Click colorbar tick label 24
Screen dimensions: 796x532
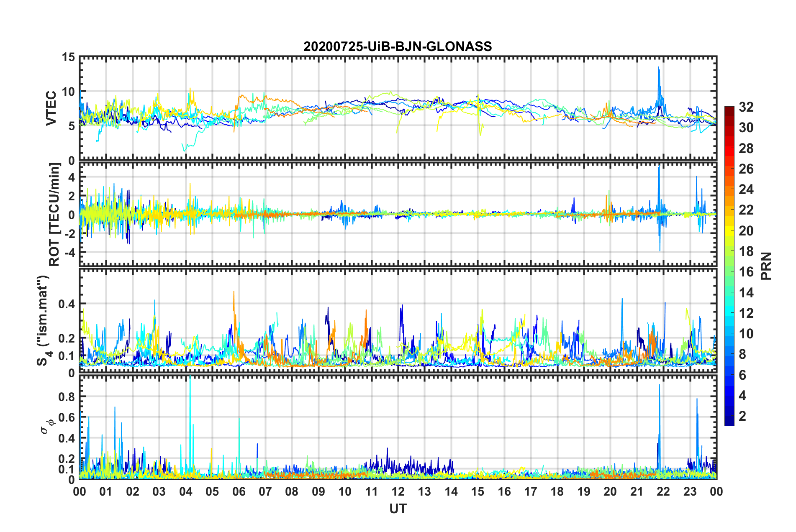tap(746, 189)
